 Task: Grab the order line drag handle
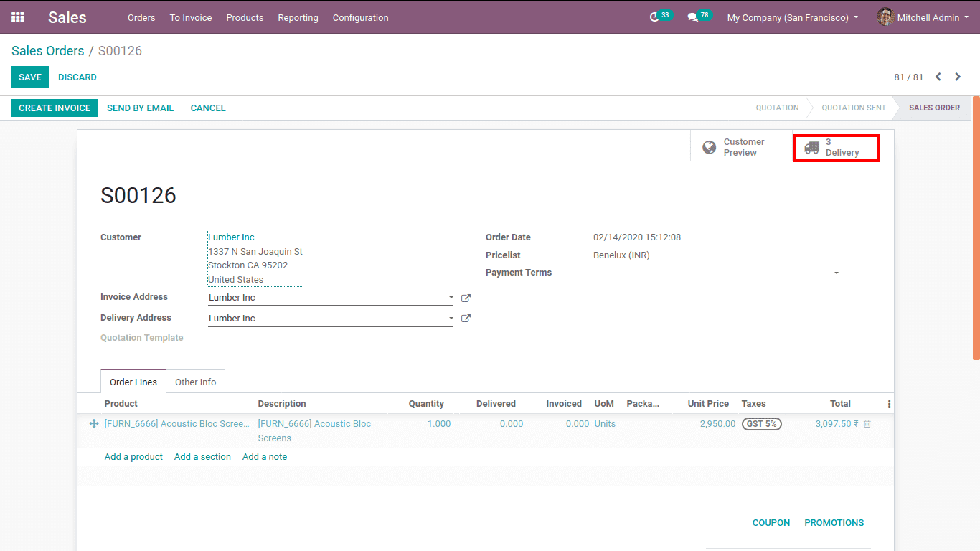click(x=93, y=424)
